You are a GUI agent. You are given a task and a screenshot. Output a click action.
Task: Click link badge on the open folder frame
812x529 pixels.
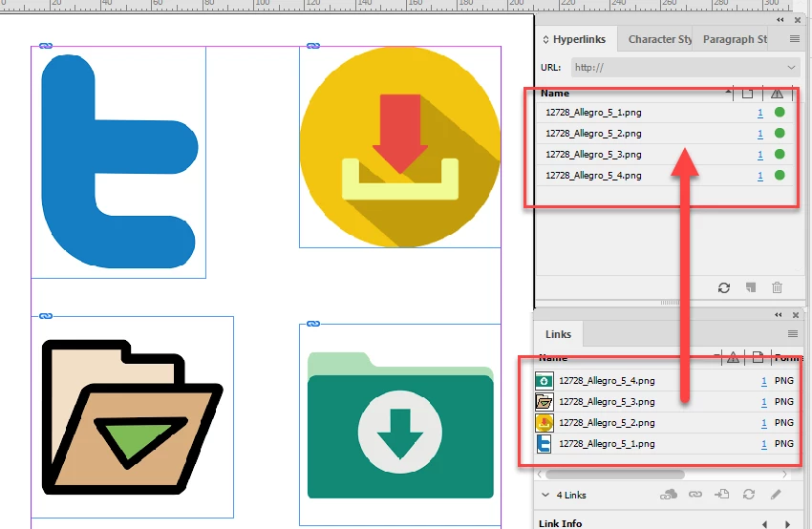[x=46, y=316]
